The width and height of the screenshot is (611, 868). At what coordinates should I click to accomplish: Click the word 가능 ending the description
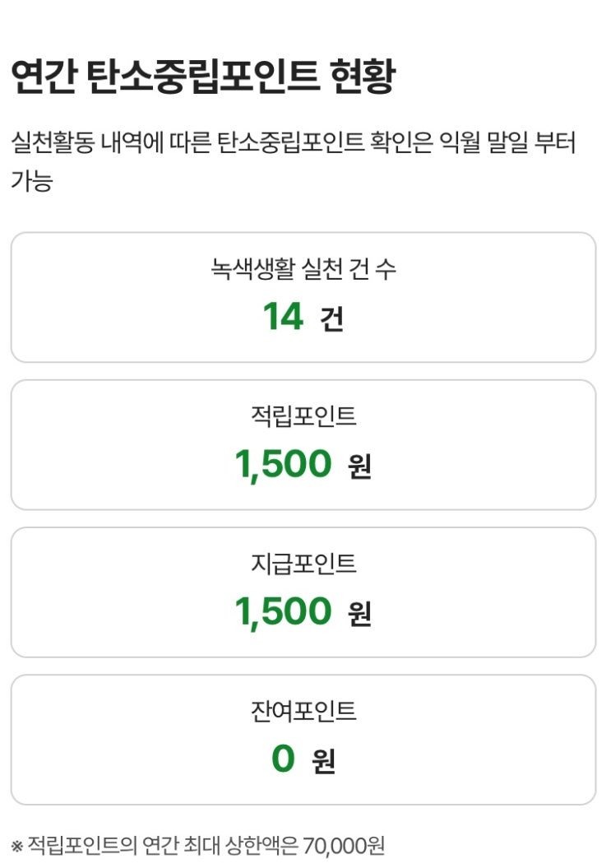click(31, 181)
